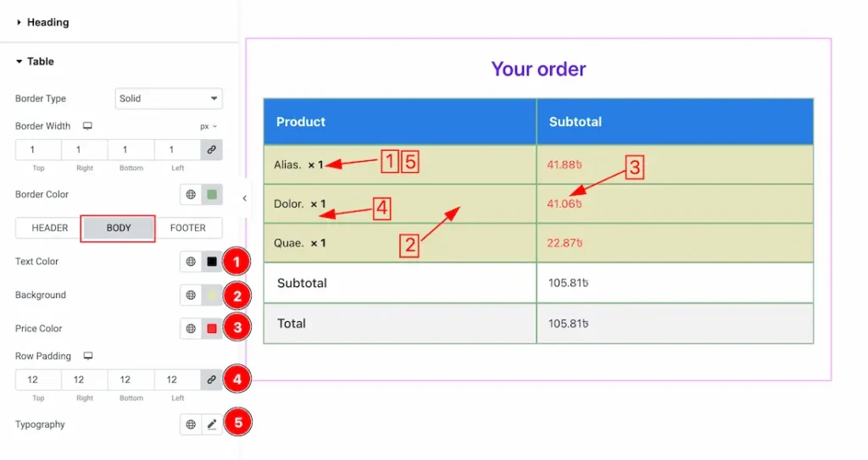The image size is (868, 460).
Task: Click the global color icon for Background
Action: tap(191, 296)
